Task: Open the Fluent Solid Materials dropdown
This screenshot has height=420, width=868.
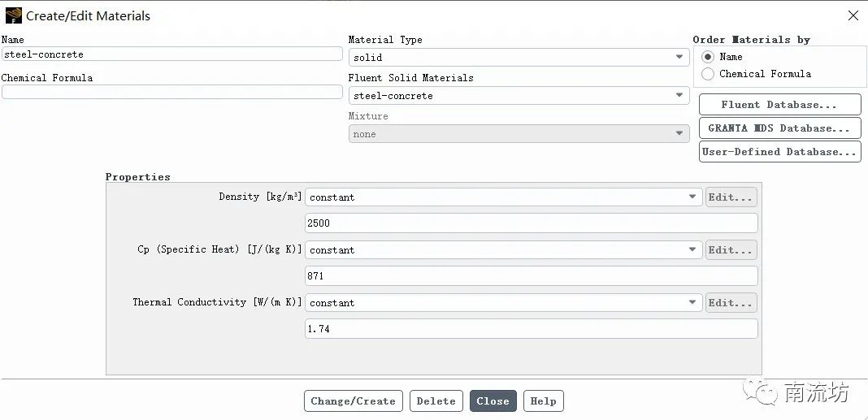Action: [x=519, y=96]
